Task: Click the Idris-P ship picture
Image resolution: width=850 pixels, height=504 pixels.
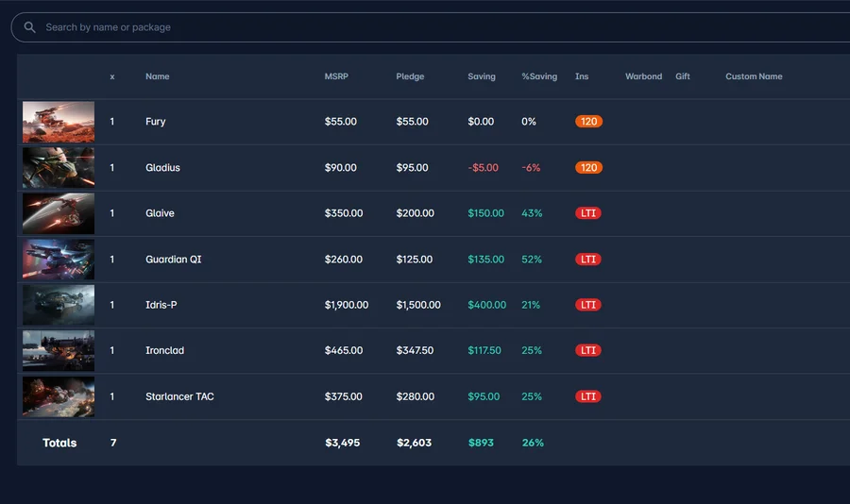Action: coord(59,305)
